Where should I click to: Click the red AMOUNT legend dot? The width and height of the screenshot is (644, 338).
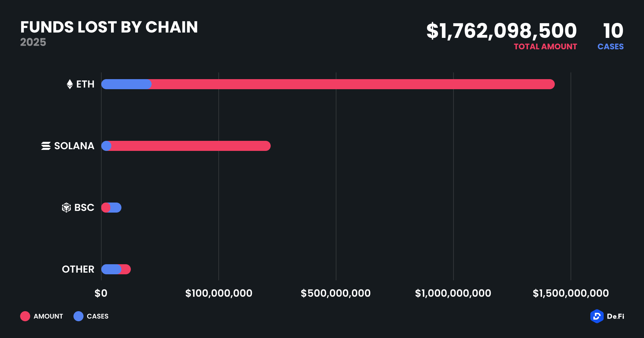point(25,316)
